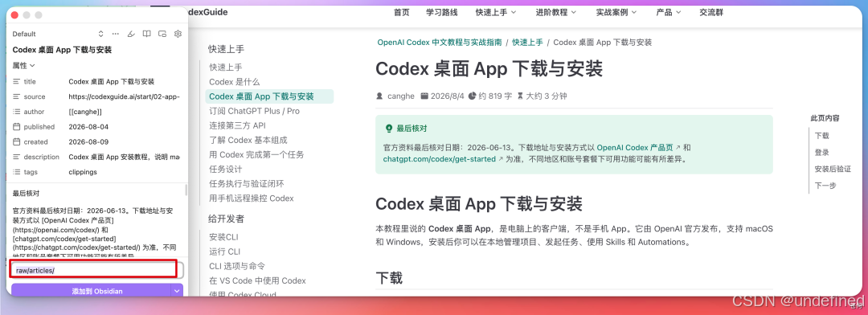Viewport: 868px width, 315px height.
Task: Open sidebar item 安装CLI
Action: coord(223,237)
